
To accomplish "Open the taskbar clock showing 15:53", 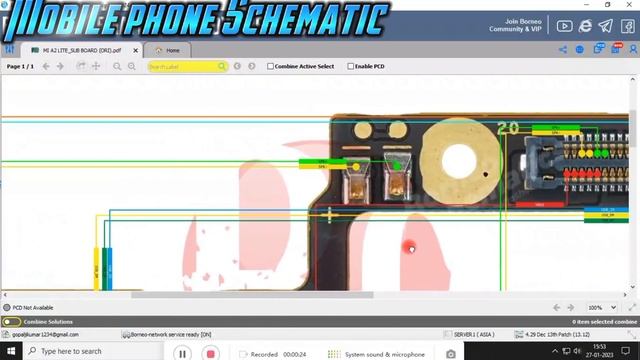I will click(600, 351).
